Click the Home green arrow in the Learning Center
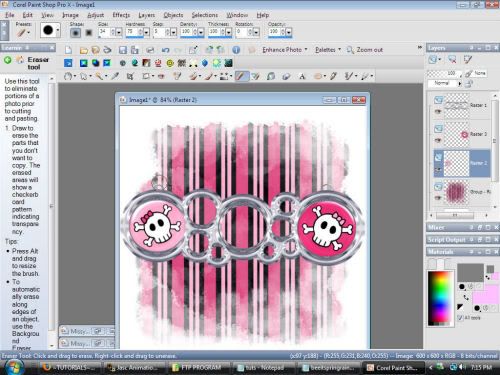 pos(7,60)
